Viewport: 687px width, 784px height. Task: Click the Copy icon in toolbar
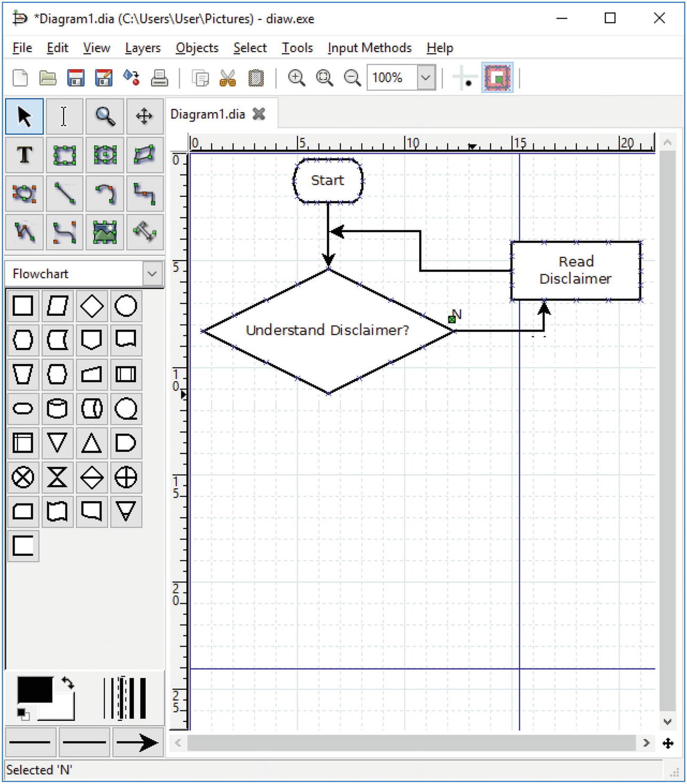coord(200,78)
